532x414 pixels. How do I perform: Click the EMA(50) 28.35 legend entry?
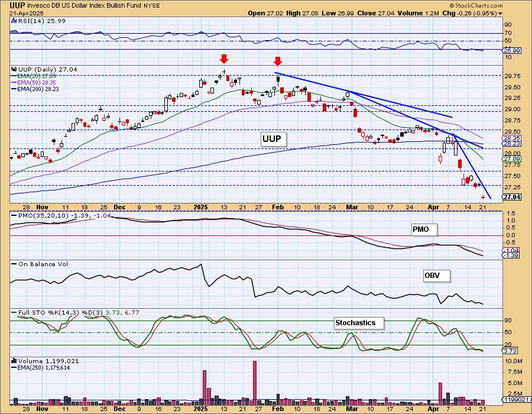tap(34, 82)
